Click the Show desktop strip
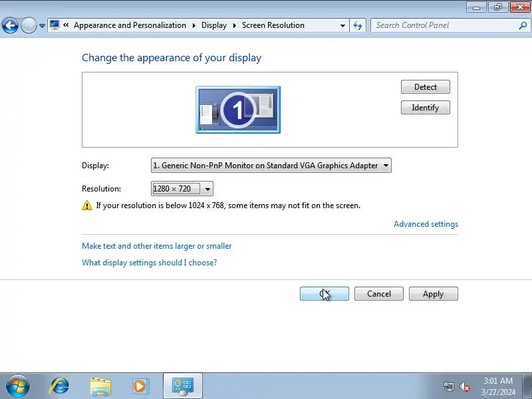The width and height of the screenshot is (532, 399). (x=527, y=386)
